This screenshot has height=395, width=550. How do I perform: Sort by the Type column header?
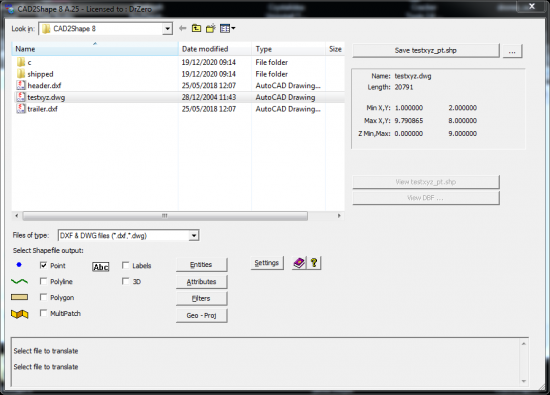(288, 49)
